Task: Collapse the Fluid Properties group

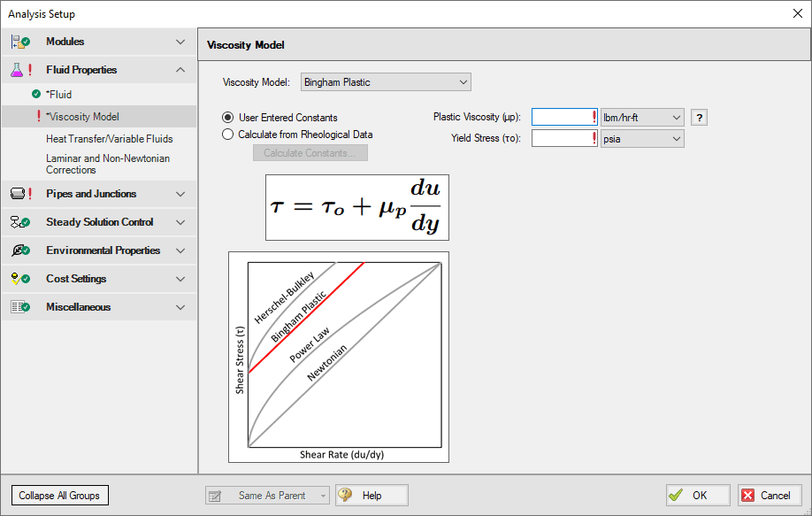Action: (x=180, y=70)
